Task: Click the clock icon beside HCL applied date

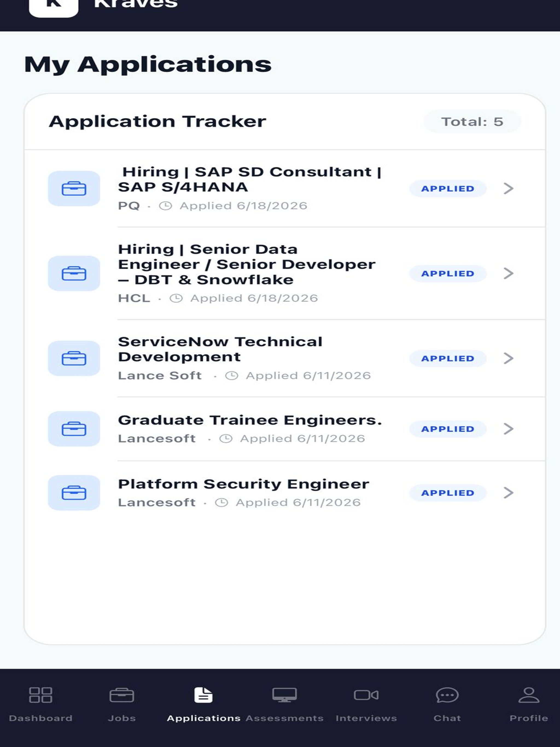Action: point(176,298)
